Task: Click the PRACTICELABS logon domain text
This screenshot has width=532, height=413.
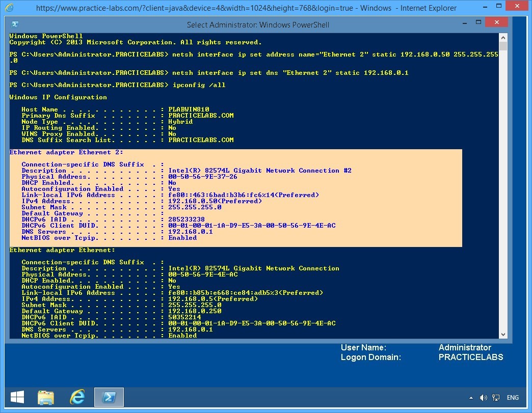Action: [x=471, y=357]
